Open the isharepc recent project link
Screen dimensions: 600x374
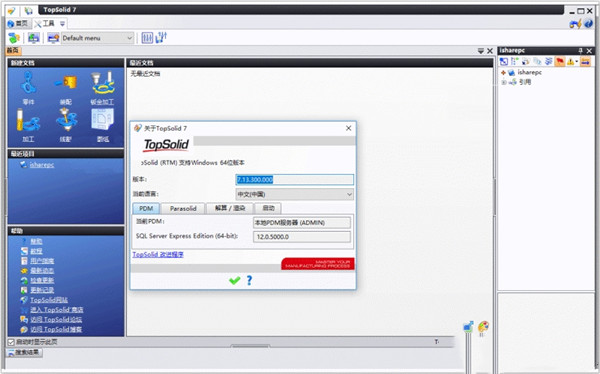(x=42, y=165)
